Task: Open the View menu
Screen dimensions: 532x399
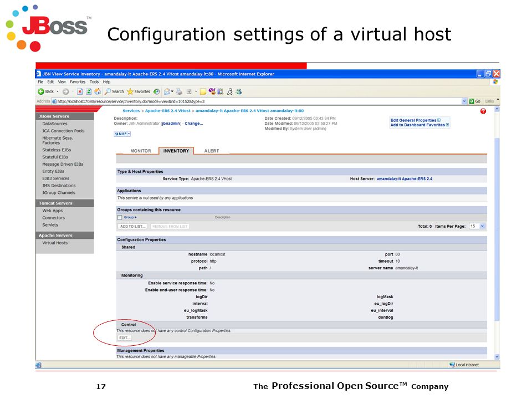Action: point(62,82)
